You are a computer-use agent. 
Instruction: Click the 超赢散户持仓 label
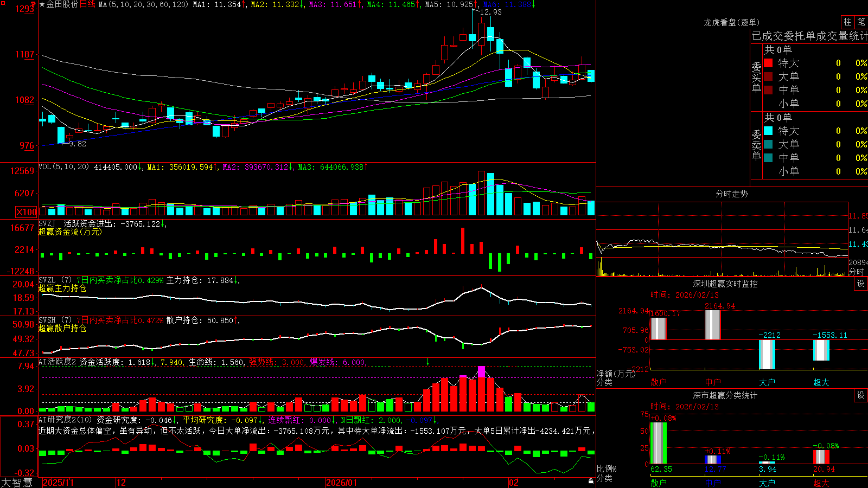pyautogui.click(x=62, y=328)
